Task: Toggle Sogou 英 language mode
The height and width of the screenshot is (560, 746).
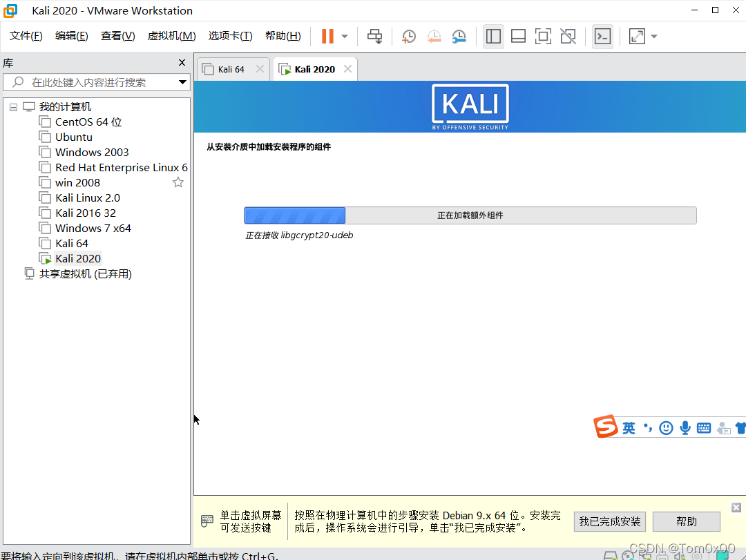Action: (x=629, y=428)
